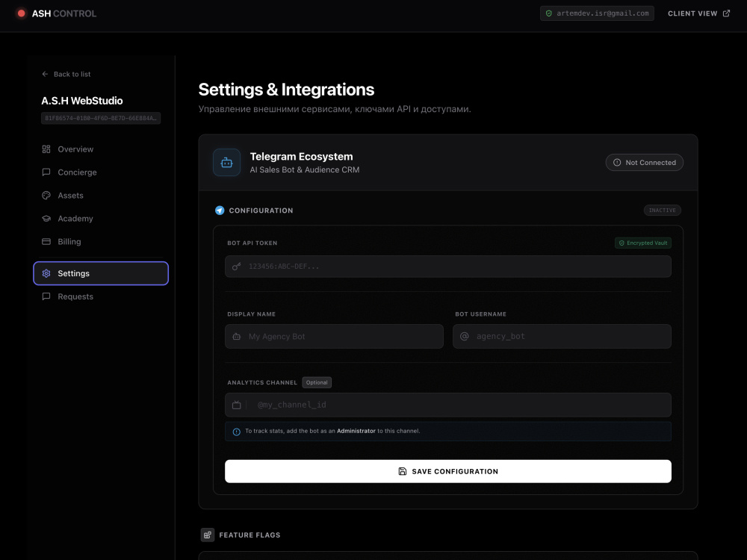
Task: Click the Requests message icon
Action: click(46, 296)
